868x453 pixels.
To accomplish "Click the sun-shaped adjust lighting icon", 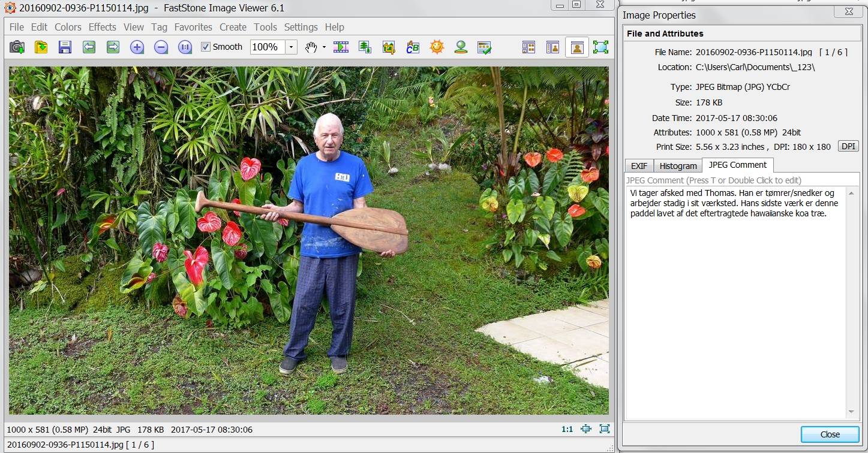I will (x=437, y=47).
